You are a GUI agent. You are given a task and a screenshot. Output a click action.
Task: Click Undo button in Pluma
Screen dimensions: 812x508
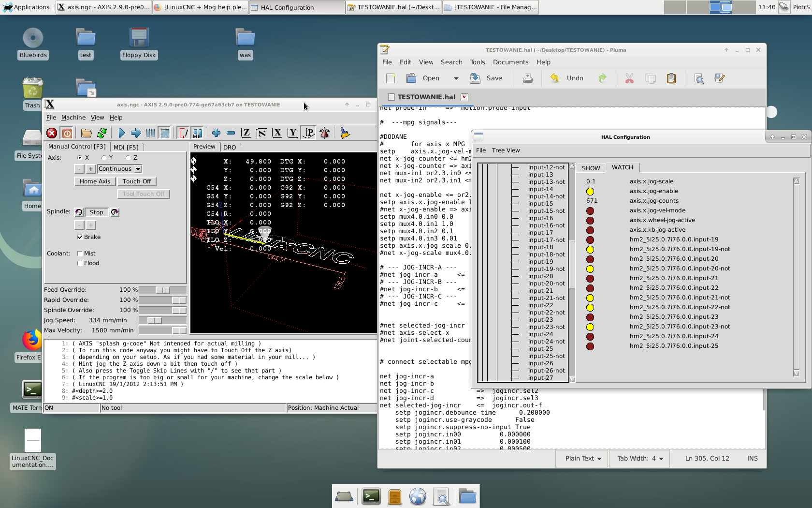pos(567,78)
